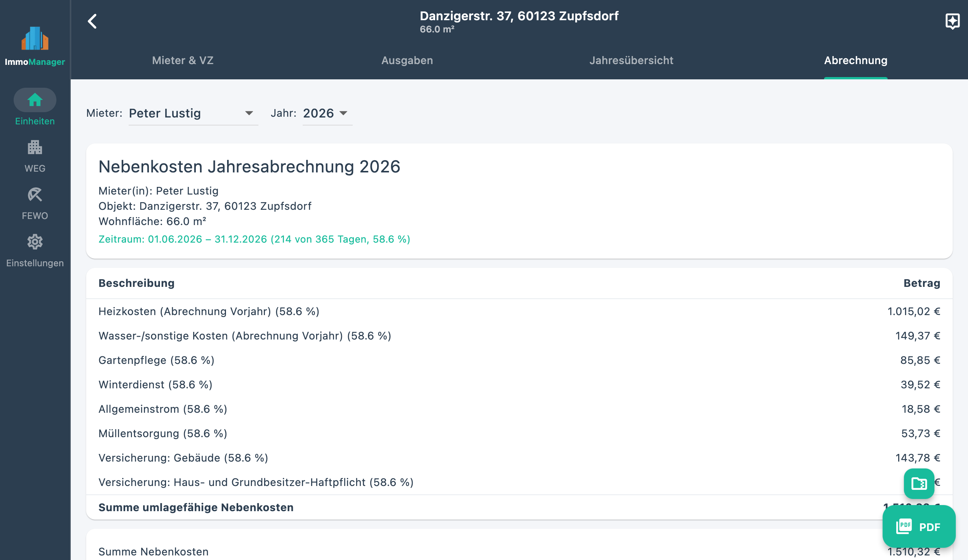
Task: Open Einheiten via the home icon
Action: click(x=35, y=100)
